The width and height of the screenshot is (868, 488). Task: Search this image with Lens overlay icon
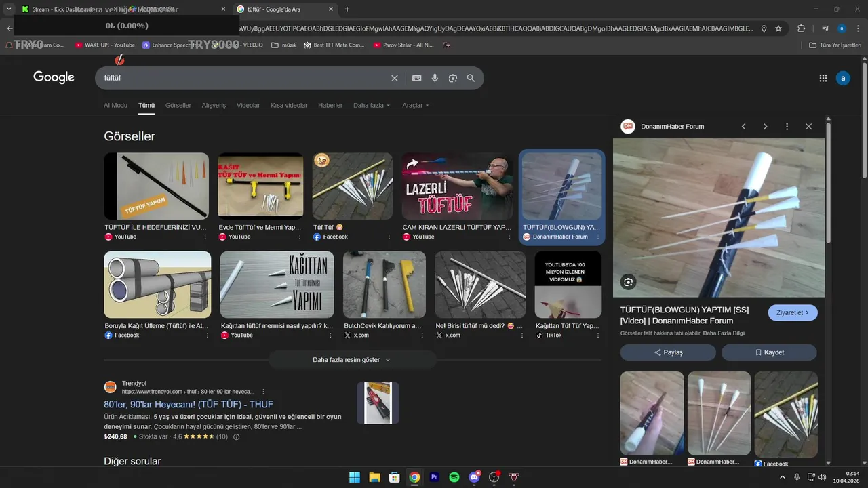629,282
